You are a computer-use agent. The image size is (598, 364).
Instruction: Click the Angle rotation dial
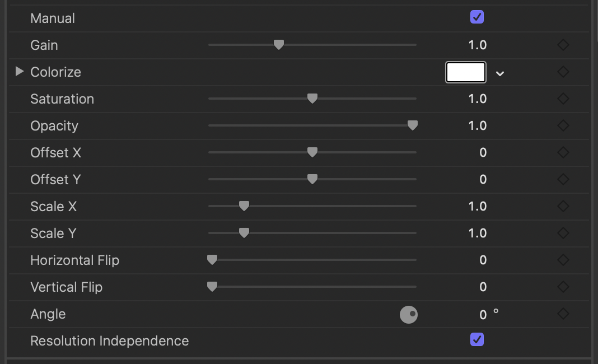(x=408, y=315)
